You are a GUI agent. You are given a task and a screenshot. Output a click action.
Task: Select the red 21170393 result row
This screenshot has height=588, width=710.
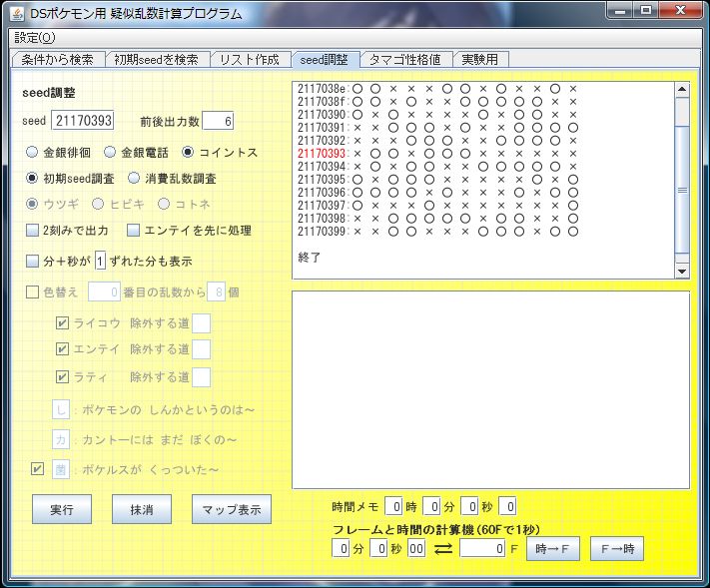pos(437,154)
